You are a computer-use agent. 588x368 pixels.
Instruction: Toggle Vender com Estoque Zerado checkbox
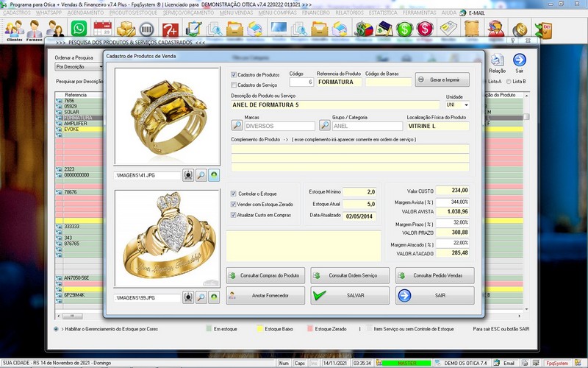pos(233,205)
